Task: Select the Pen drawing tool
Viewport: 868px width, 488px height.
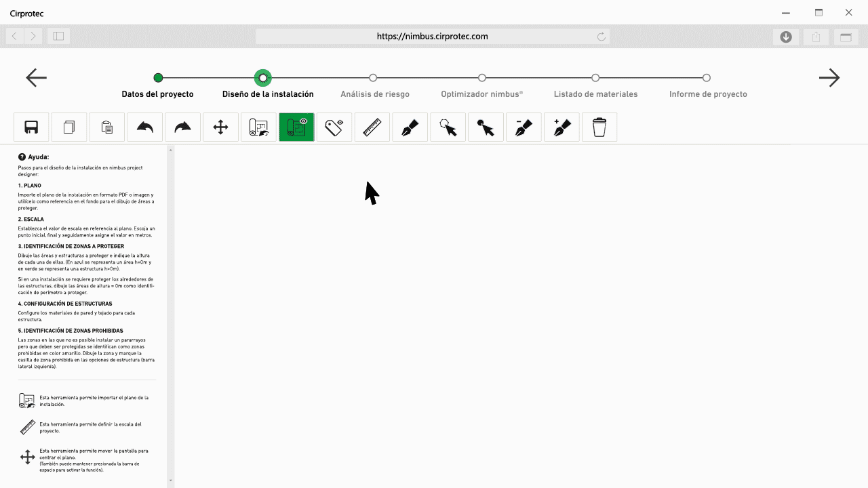Action: [410, 127]
